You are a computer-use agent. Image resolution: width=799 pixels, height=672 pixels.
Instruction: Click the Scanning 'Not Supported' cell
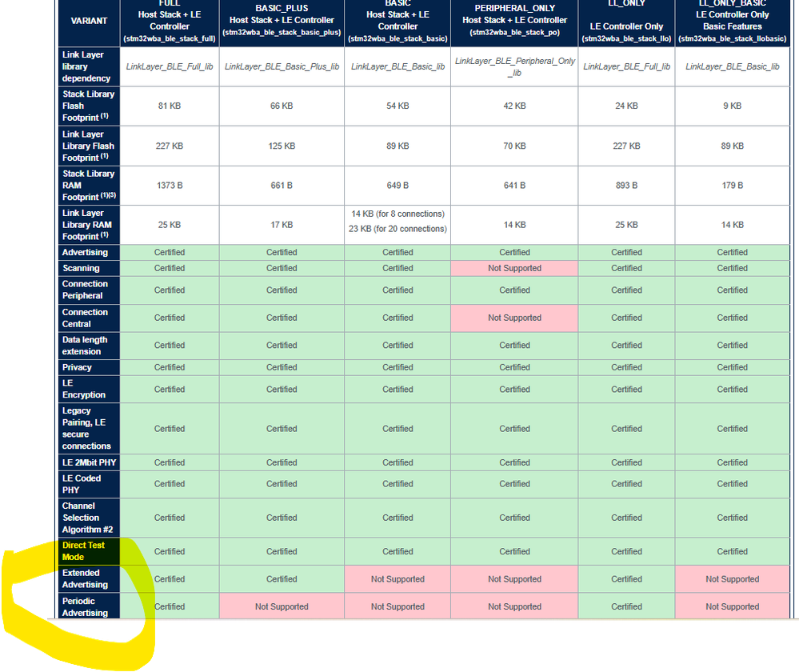[x=514, y=268]
